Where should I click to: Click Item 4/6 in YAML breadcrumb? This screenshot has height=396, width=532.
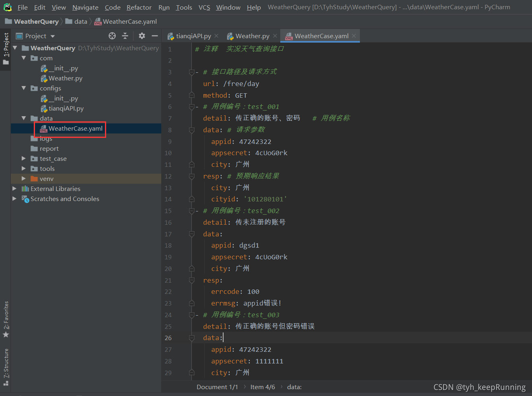click(x=263, y=387)
